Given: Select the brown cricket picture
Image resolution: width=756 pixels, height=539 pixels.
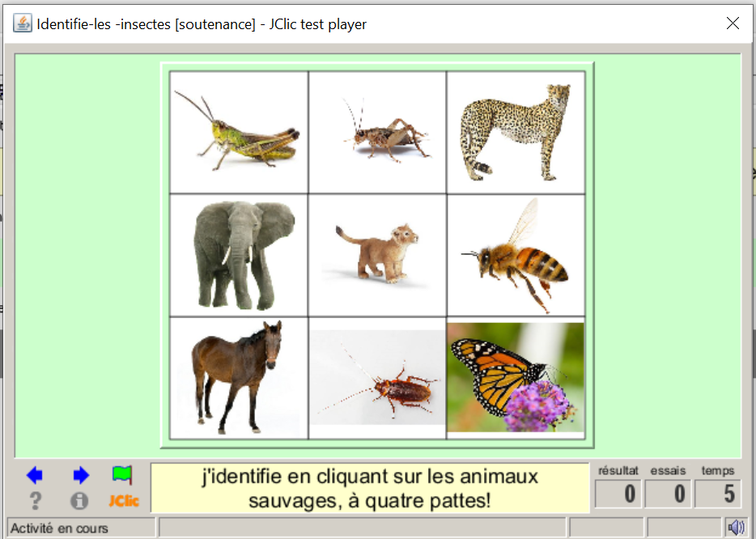Looking at the screenshot, I should point(377,132).
